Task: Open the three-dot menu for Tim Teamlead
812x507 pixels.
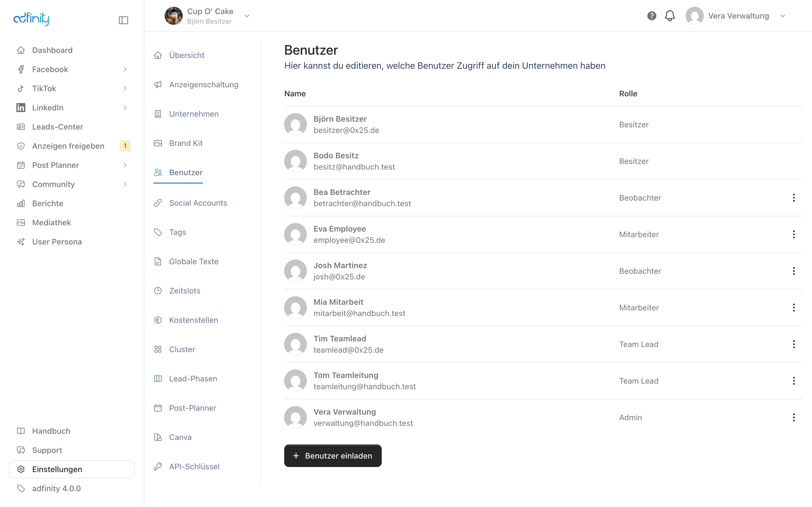Action: tap(794, 344)
